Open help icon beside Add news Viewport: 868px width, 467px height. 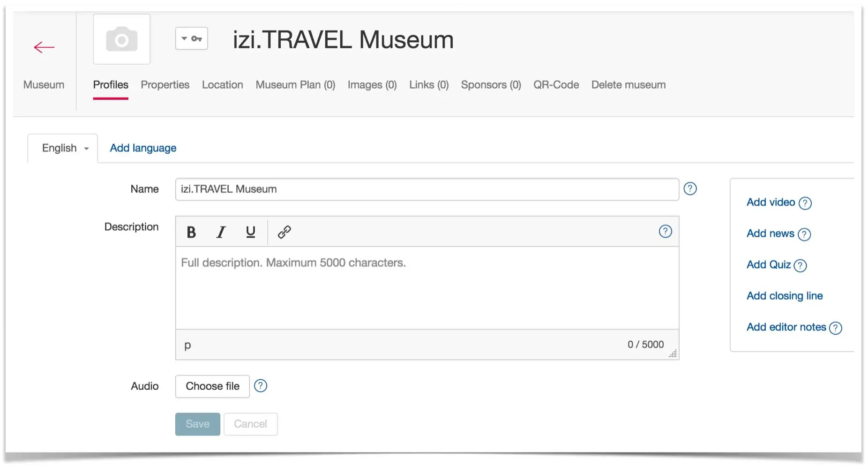[x=804, y=234]
